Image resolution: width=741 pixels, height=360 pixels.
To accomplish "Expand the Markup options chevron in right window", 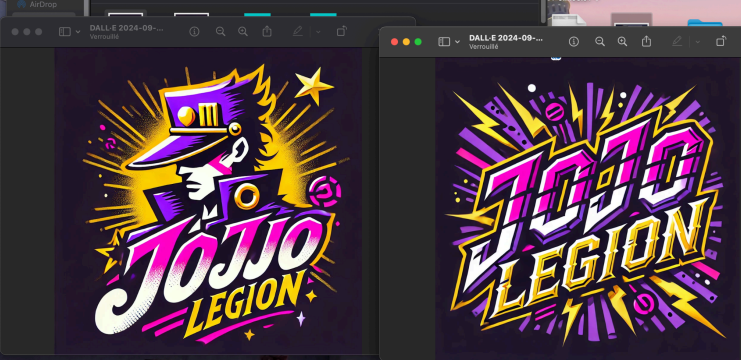I will click(698, 42).
